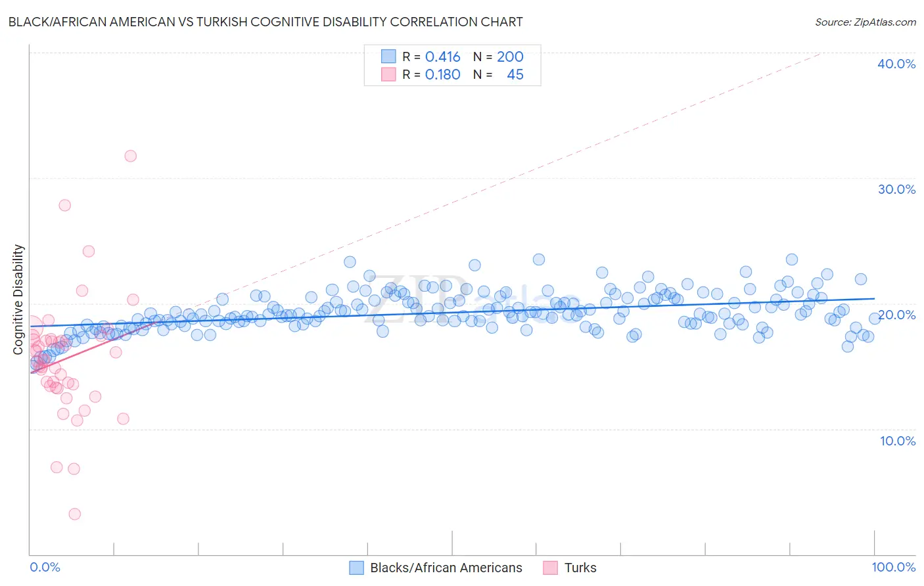The image size is (924, 586).
Task: Click the R value 0.416 in stats box
Action: 443,56
